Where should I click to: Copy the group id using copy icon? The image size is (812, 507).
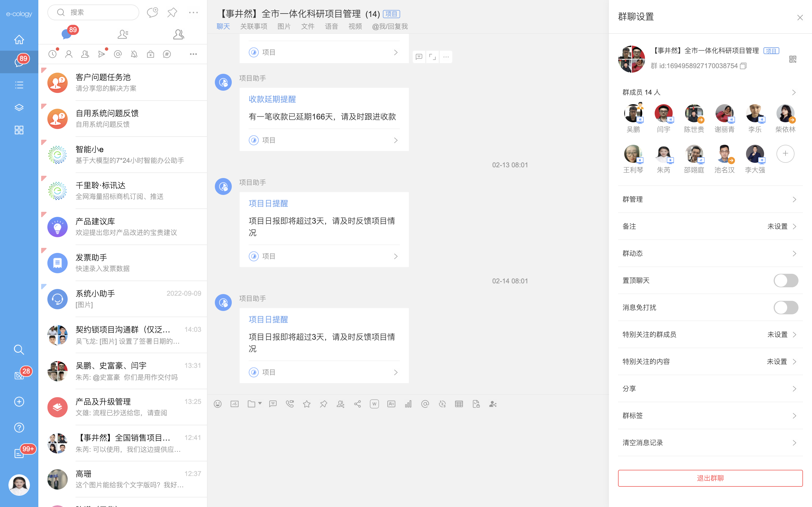pyautogui.click(x=743, y=66)
